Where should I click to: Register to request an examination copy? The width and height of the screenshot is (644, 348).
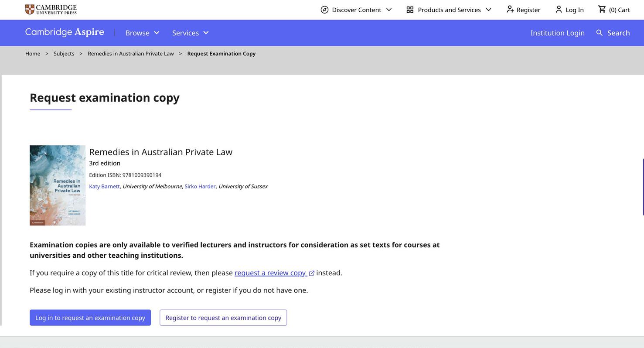point(223,317)
